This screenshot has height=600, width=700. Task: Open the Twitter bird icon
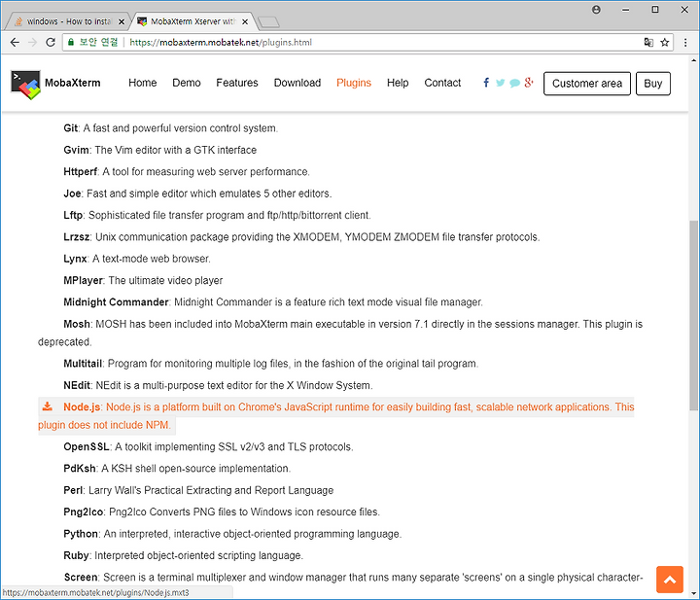coord(500,83)
